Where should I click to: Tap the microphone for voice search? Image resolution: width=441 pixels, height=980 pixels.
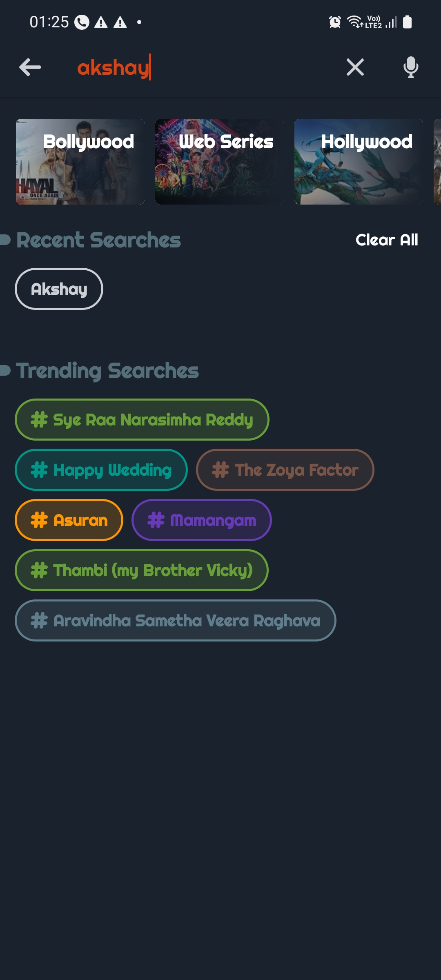click(410, 67)
